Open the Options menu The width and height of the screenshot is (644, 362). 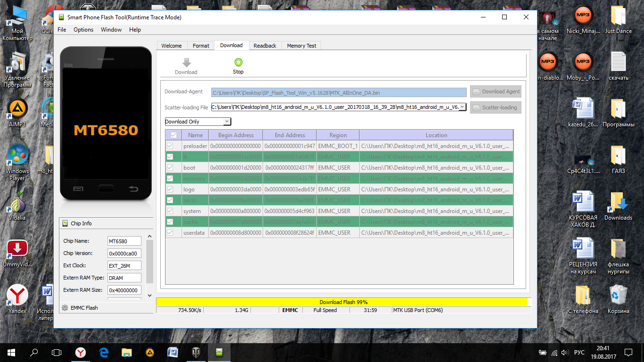pos(83,30)
